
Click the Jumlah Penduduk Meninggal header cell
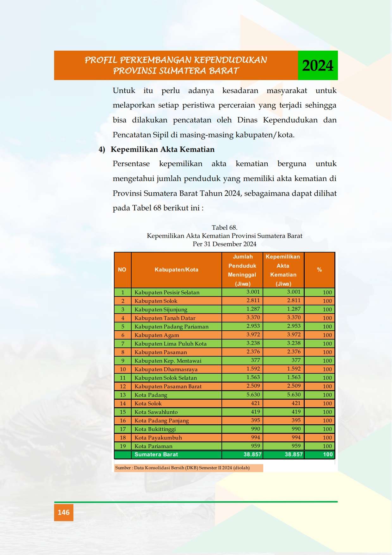pos(242,270)
